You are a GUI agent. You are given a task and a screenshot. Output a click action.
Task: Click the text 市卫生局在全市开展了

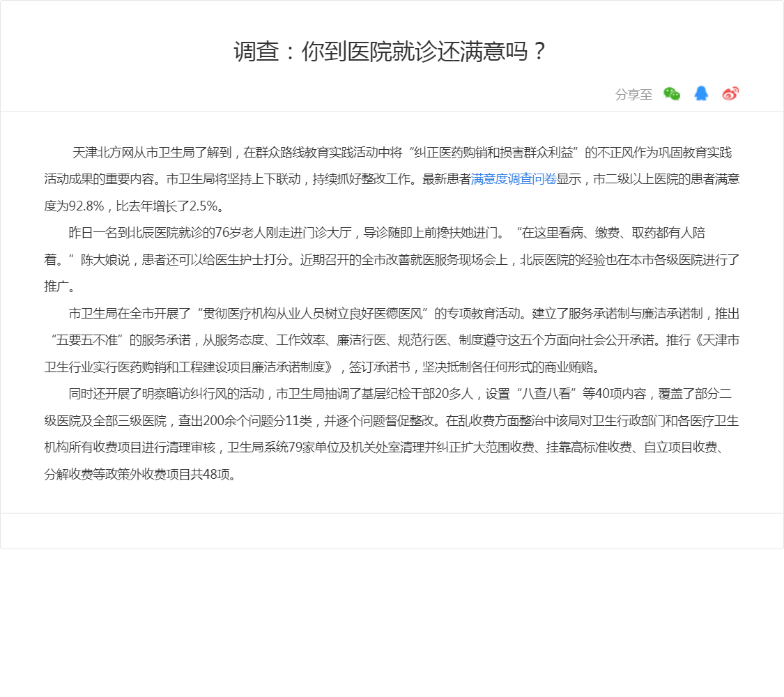pyautogui.click(x=130, y=314)
